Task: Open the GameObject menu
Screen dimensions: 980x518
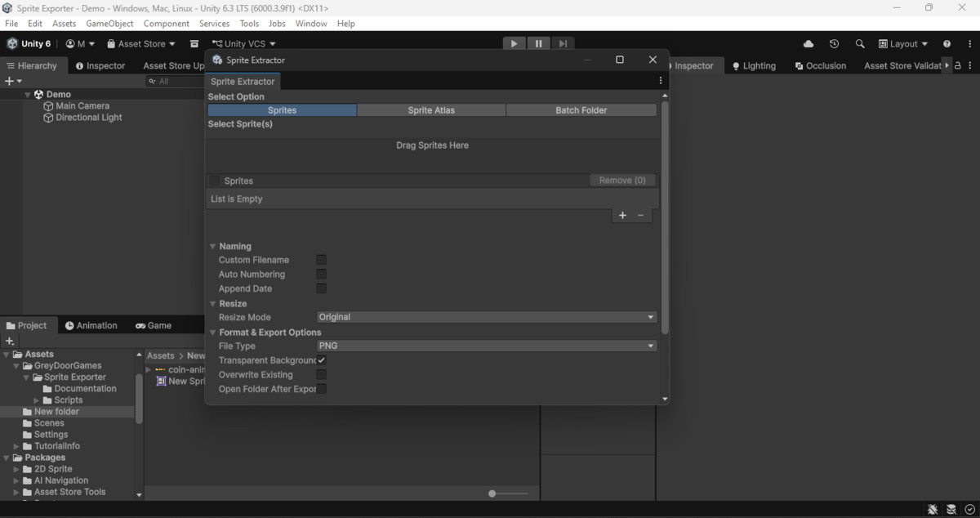Action: [x=109, y=24]
